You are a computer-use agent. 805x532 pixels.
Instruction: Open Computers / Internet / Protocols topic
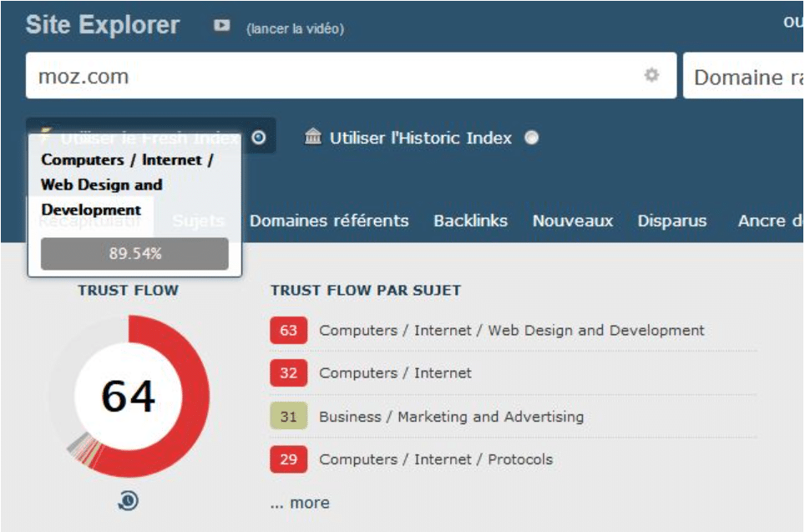436,459
